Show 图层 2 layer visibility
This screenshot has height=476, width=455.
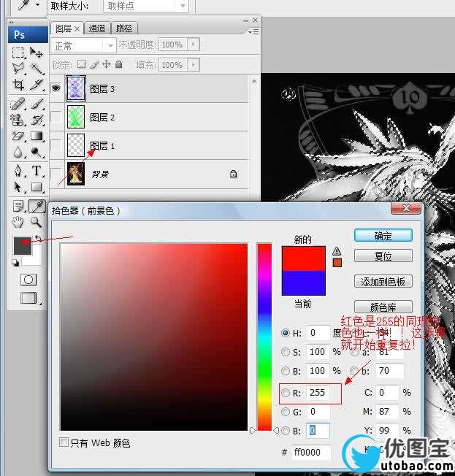[56, 117]
